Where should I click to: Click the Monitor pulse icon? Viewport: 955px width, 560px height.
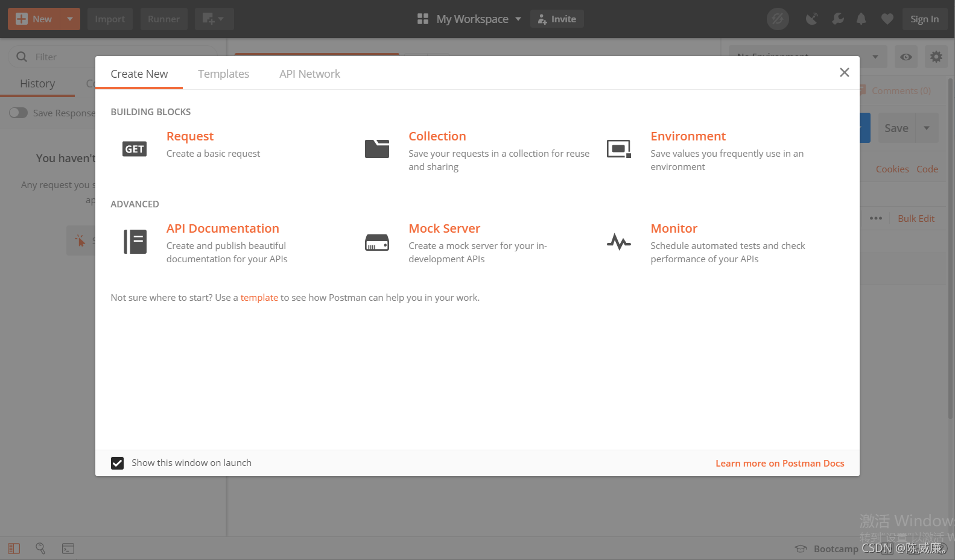619,242
